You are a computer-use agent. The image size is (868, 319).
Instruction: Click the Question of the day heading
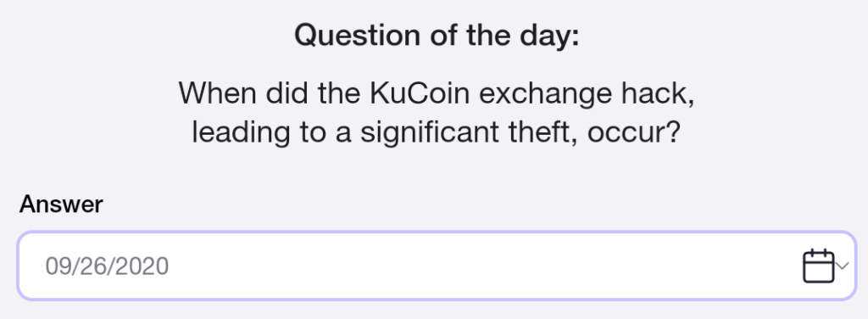437,36
